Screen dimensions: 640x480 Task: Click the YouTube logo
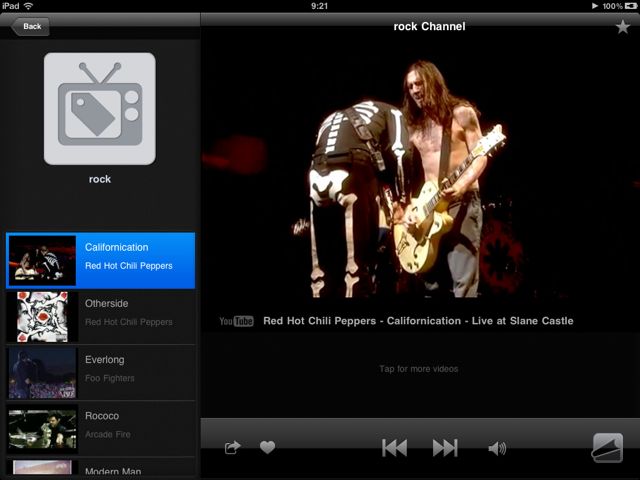(x=236, y=321)
